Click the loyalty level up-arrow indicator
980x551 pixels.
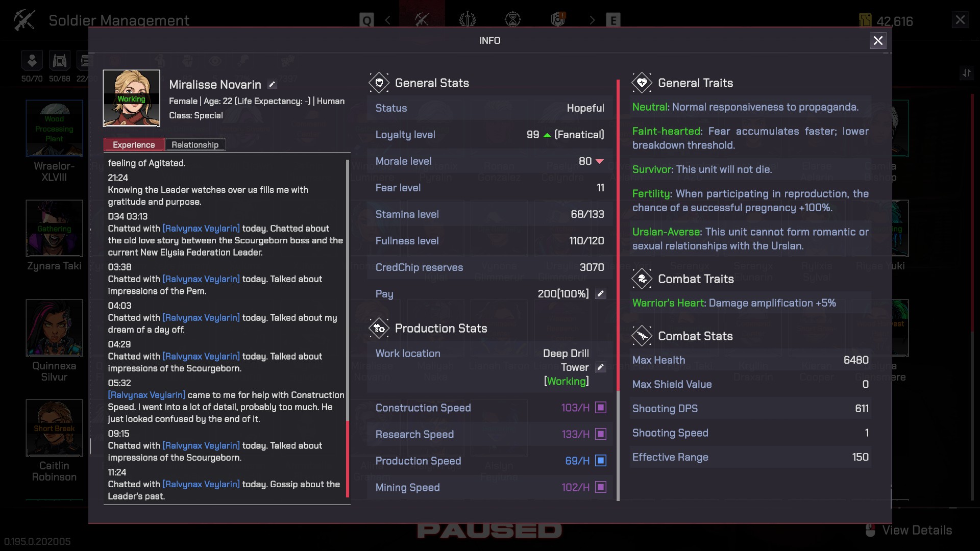[x=547, y=135]
